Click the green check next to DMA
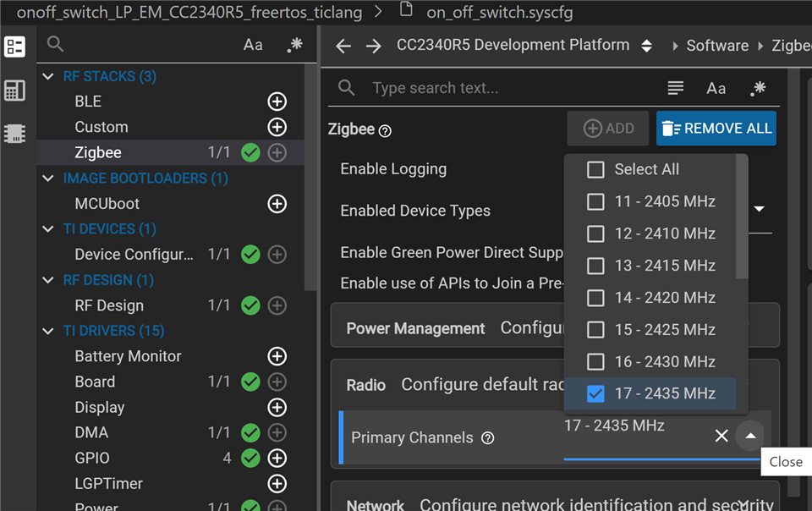Image resolution: width=812 pixels, height=511 pixels. pos(250,432)
